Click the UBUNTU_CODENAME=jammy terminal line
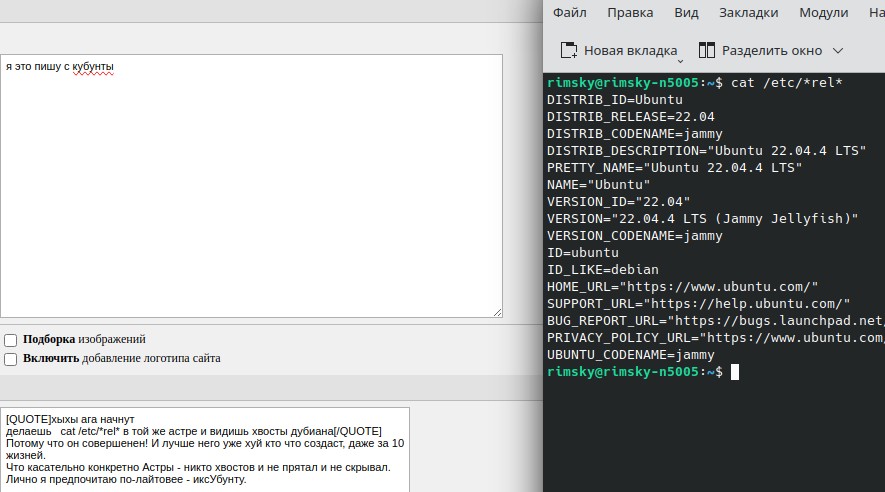 coord(630,355)
